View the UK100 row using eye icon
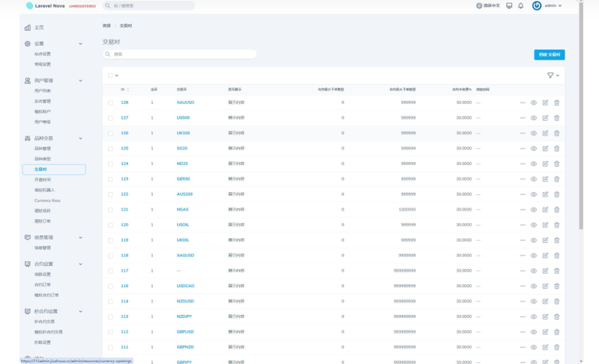This screenshot has width=599, height=364. (533, 133)
